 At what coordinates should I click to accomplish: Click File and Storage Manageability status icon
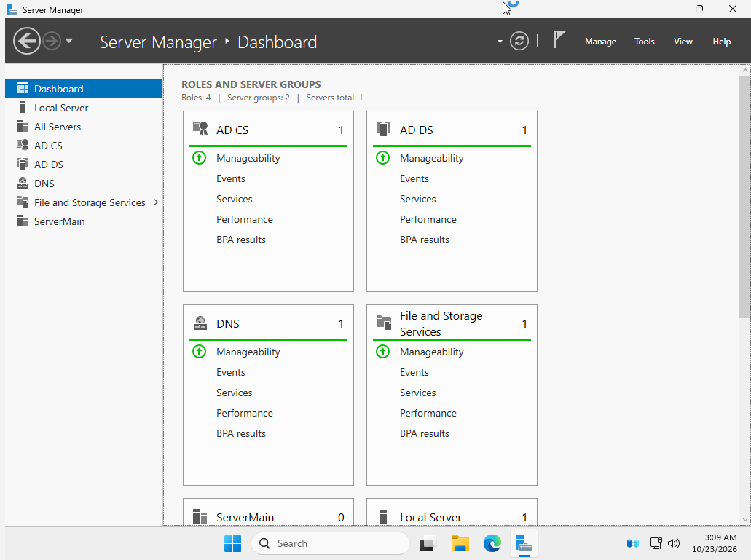(382, 351)
